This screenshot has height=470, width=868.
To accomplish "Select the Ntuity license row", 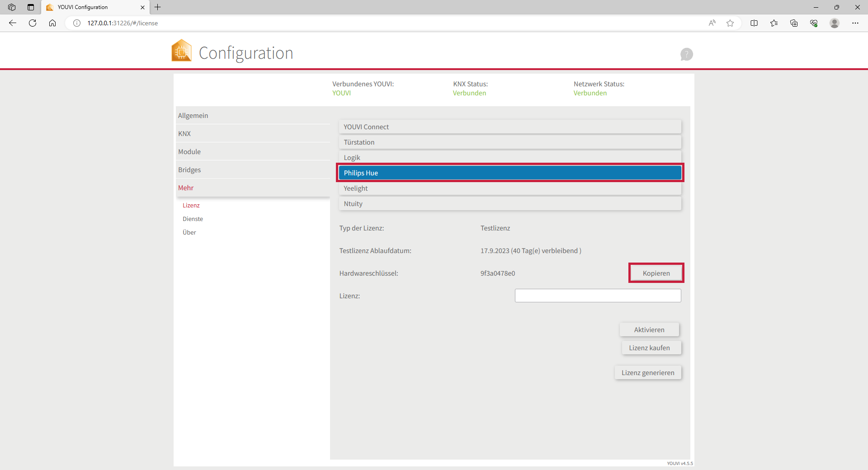I will pos(510,204).
